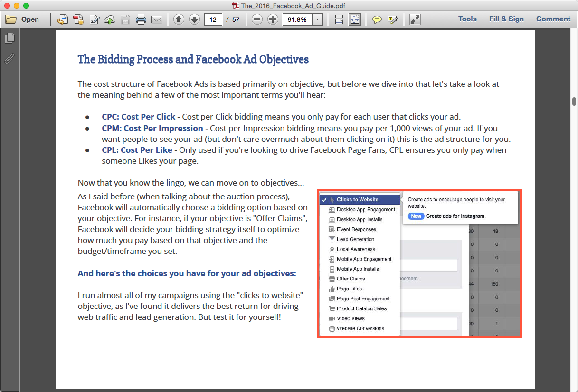Click the 'CPC: Cost Per Click' term
Screen dimensions: 578x392
pos(139,117)
